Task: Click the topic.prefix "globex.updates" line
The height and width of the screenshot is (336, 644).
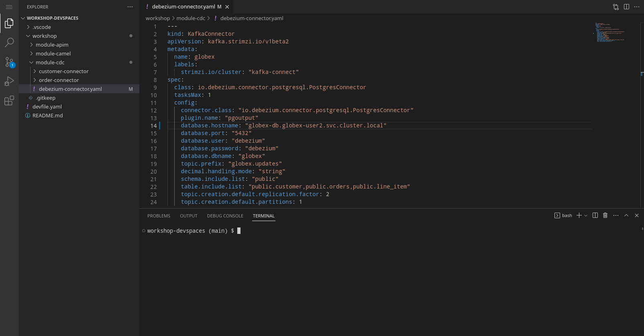Action: point(231,164)
